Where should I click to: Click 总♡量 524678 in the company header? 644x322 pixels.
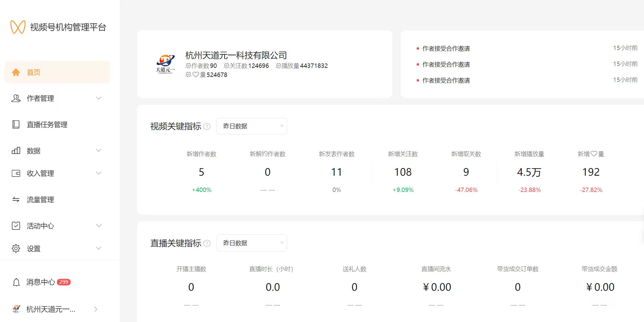[x=206, y=75]
